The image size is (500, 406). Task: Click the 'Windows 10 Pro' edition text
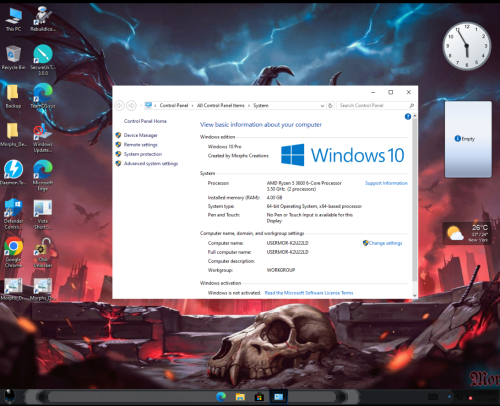[x=225, y=147]
